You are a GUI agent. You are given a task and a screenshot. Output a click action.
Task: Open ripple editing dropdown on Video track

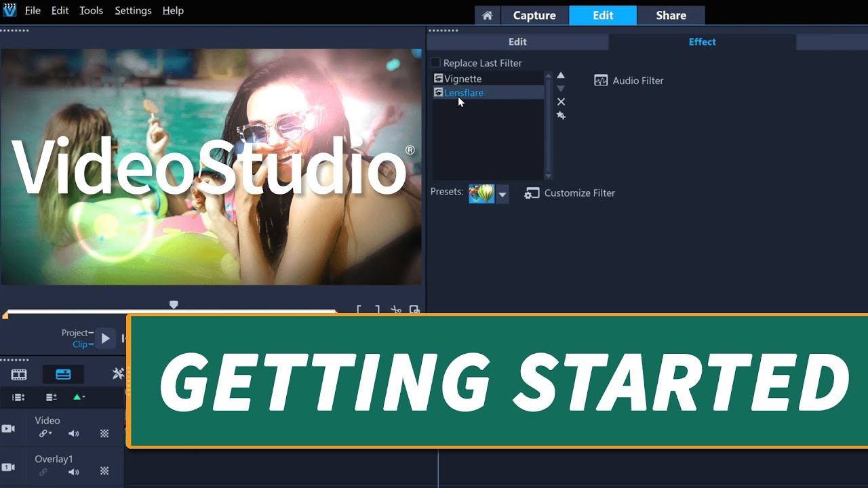(x=45, y=434)
